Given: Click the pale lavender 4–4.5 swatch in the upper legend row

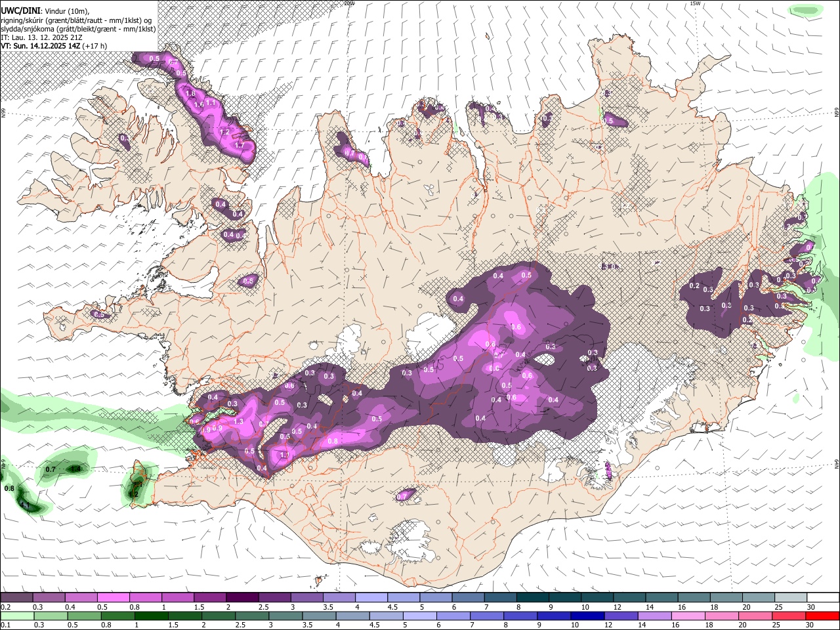Looking at the screenshot, I should click(x=371, y=598).
